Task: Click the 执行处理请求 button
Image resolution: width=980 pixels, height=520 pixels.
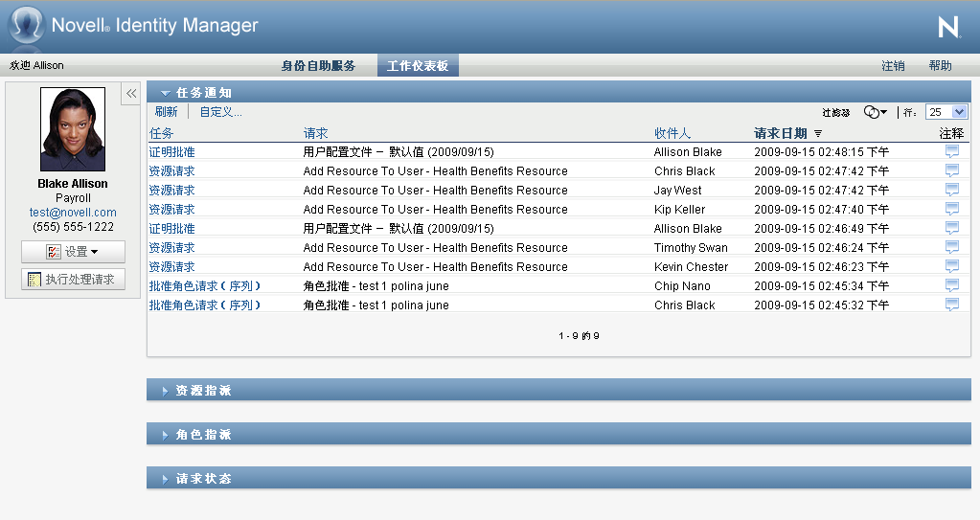Action: coord(73,279)
